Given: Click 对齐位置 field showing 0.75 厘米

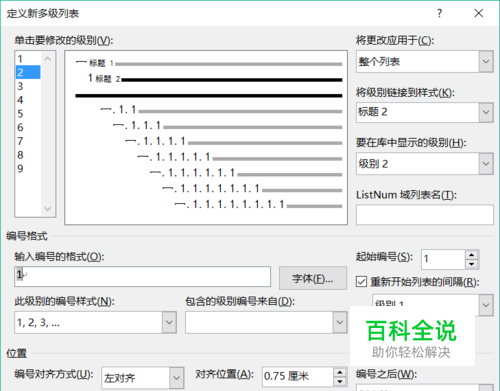Looking at the screenshot, I should tap(298, 376).
